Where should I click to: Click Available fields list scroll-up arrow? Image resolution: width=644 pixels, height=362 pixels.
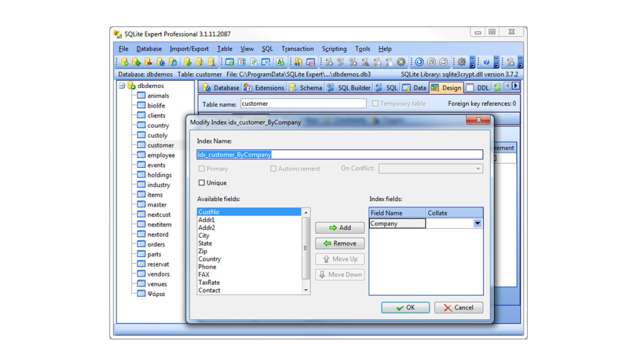[x=306, y=212]
